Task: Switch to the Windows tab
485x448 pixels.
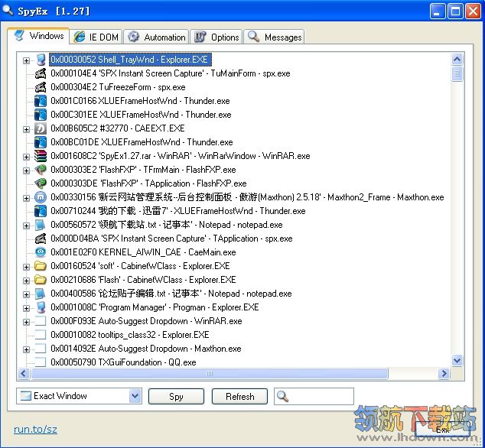Action: point(39,36)
